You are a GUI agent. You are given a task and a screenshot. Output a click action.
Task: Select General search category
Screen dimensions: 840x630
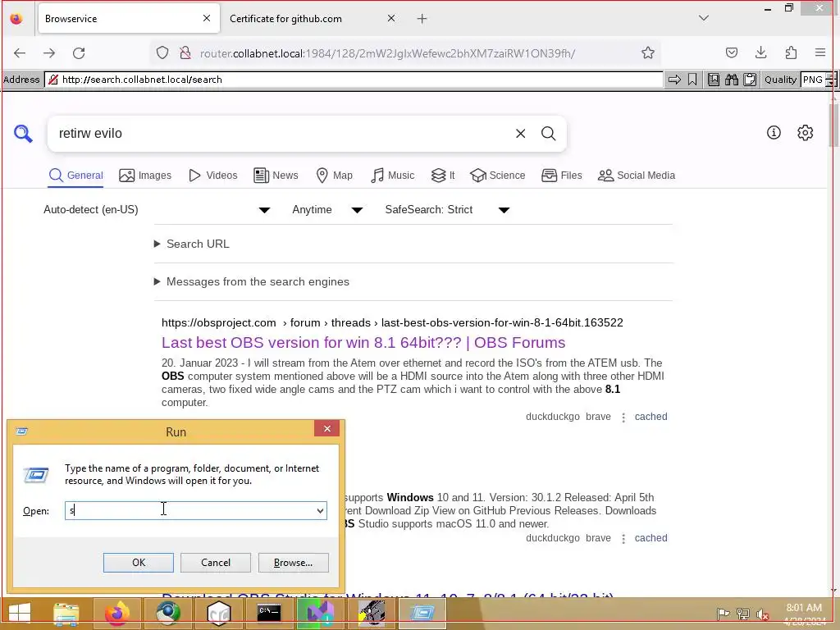point(75,176)
